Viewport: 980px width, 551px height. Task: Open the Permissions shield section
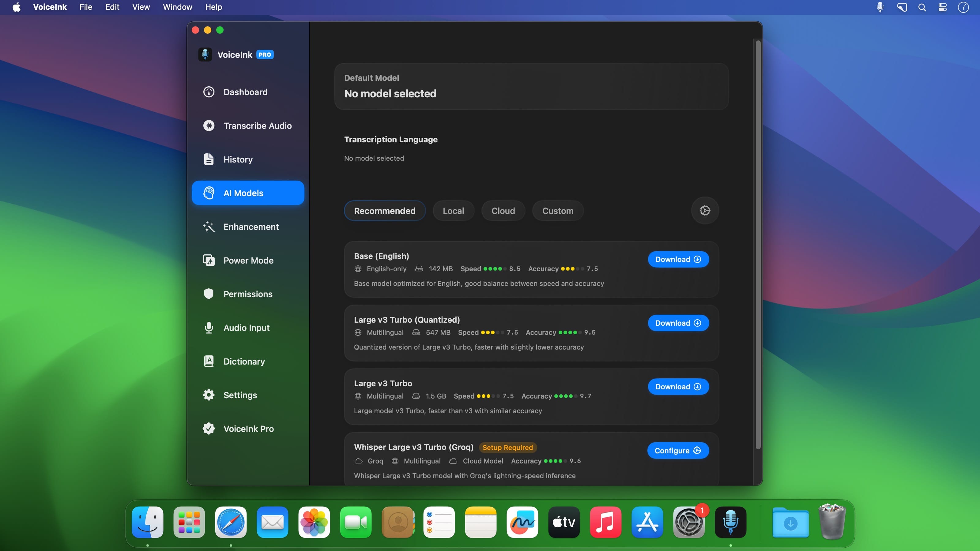pyautogui.click(x=248, y=294)
